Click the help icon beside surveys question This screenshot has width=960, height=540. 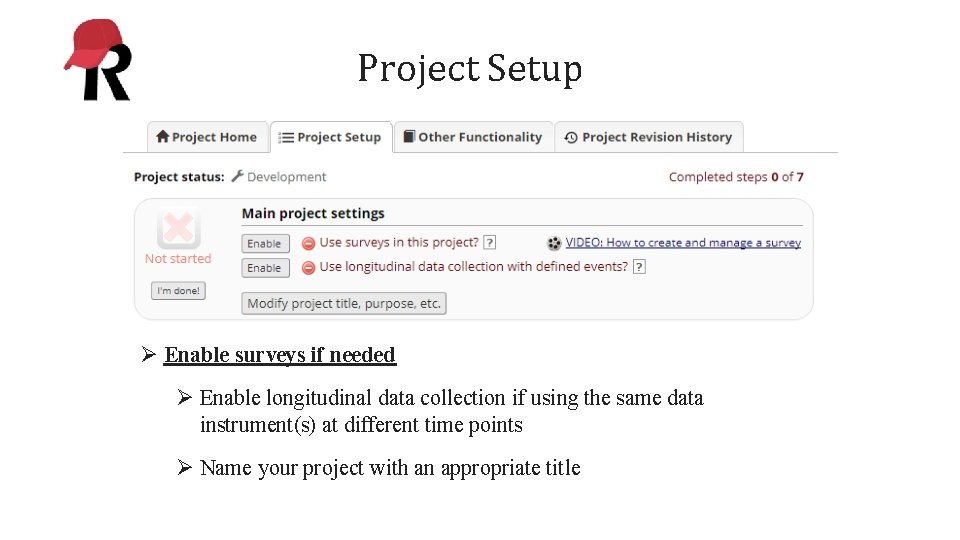coord(489,243)
